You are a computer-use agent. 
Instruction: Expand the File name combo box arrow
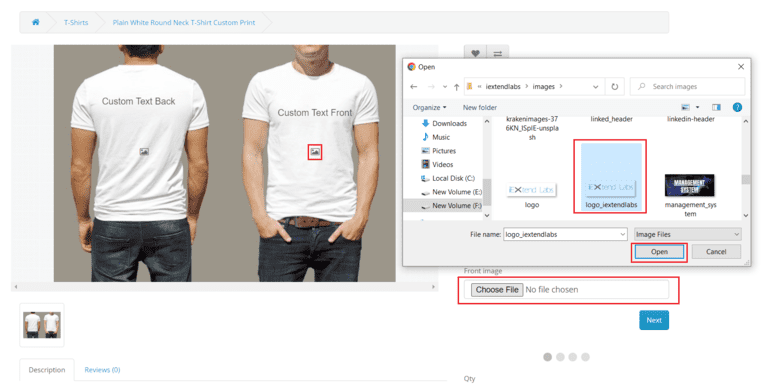pyautogui.click(x=623, y=234)
